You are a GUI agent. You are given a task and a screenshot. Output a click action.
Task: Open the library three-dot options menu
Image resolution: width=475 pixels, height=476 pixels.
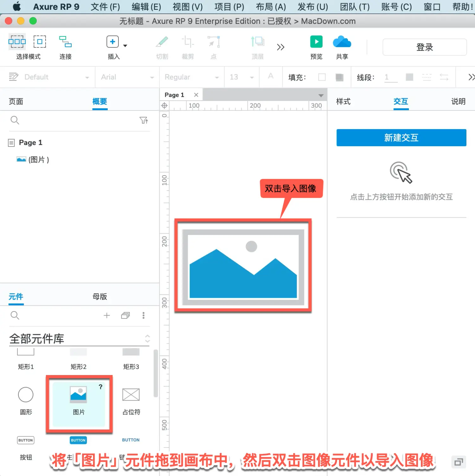click(x=143, y=316)
